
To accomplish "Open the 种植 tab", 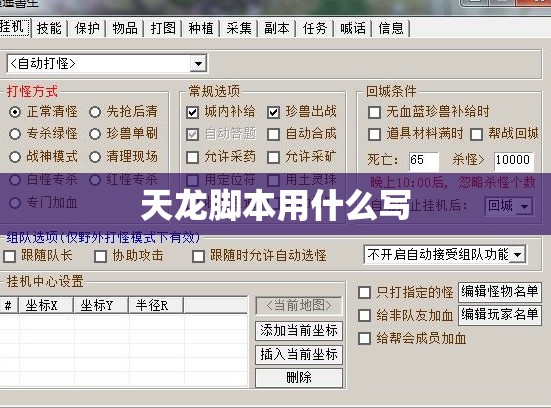I will [x=201, y=28].
